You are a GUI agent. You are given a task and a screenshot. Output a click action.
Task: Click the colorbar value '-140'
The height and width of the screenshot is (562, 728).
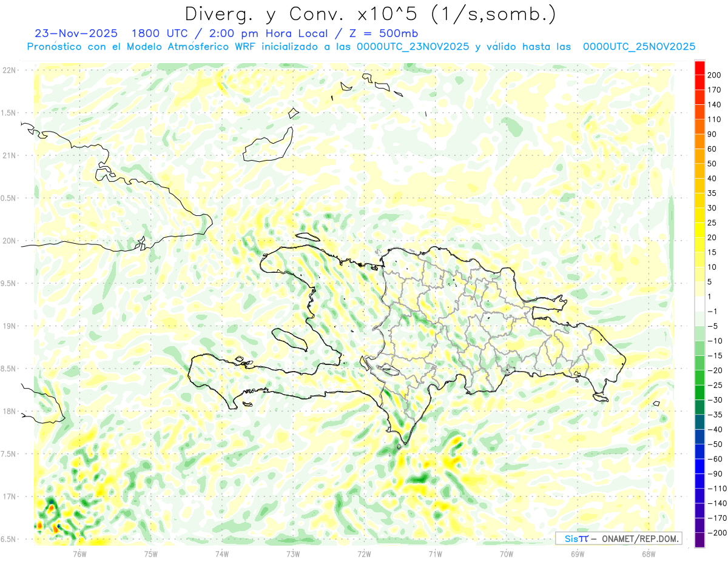[717, 503]
